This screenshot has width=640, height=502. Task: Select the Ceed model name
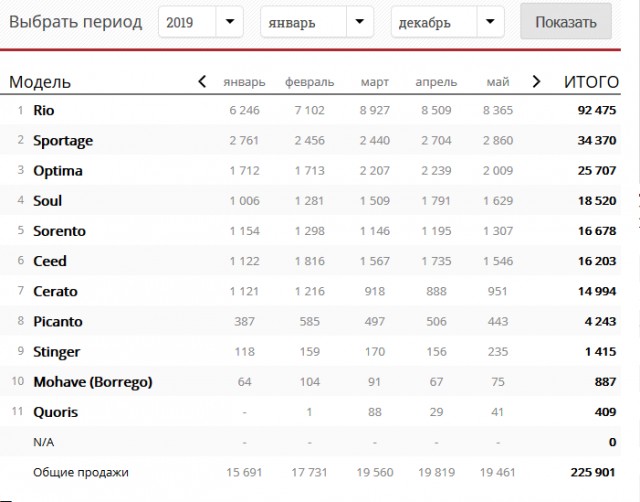click(x=49, y=261)
